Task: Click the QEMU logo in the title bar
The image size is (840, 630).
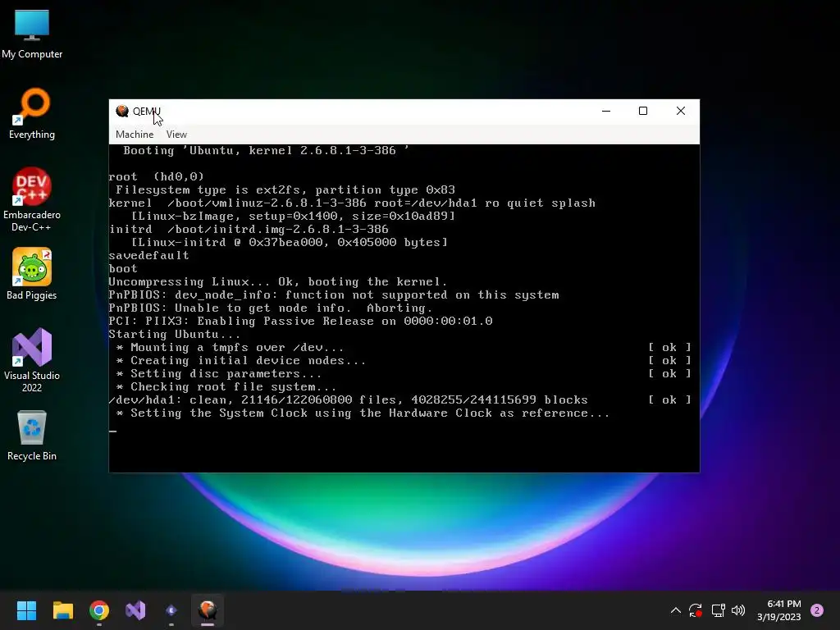Action: [x=122, y=111]
